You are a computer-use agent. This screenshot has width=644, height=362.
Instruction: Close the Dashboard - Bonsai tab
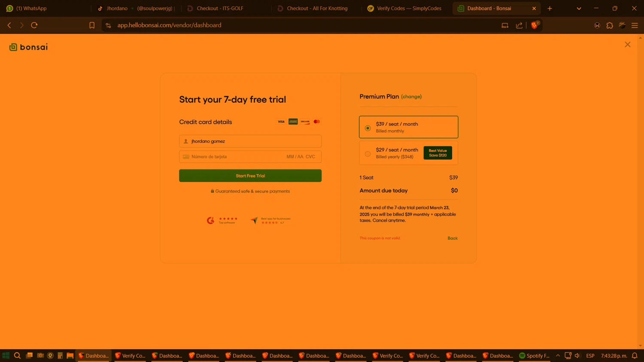pyautogui.click(x=534, y=8)
